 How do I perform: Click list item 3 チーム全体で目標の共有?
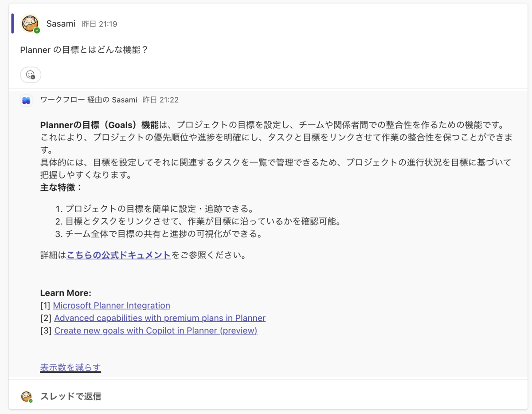[165, 233]
